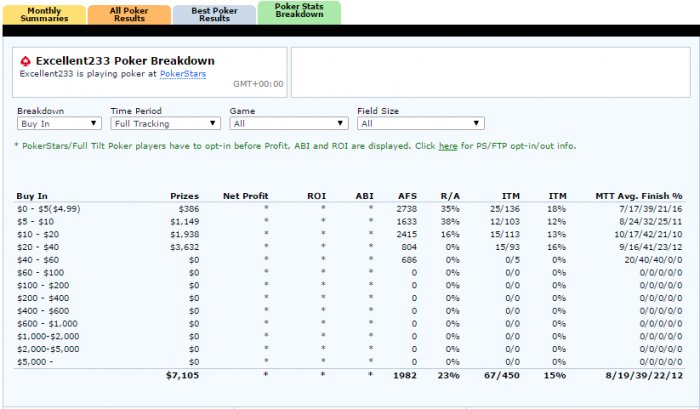The image size is (700, 409).
Task: Click the Net Profit column header
Action: pyautogui.click(x=246, y=196)
